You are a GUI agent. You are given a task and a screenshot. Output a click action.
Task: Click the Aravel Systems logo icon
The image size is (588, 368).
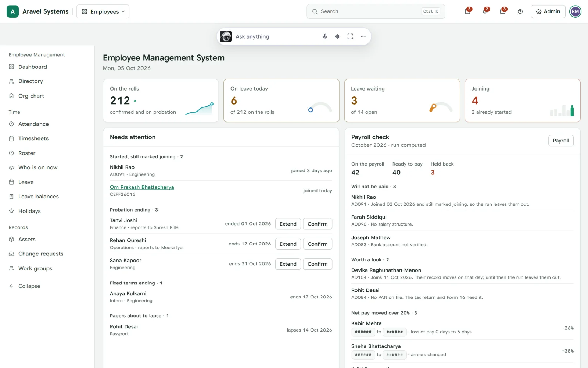12,11
